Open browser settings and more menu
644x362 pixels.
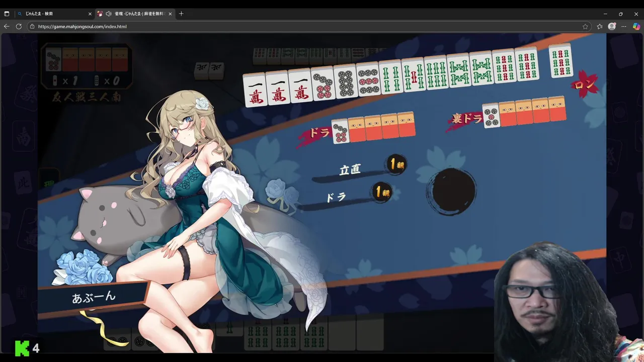[624, 26]
